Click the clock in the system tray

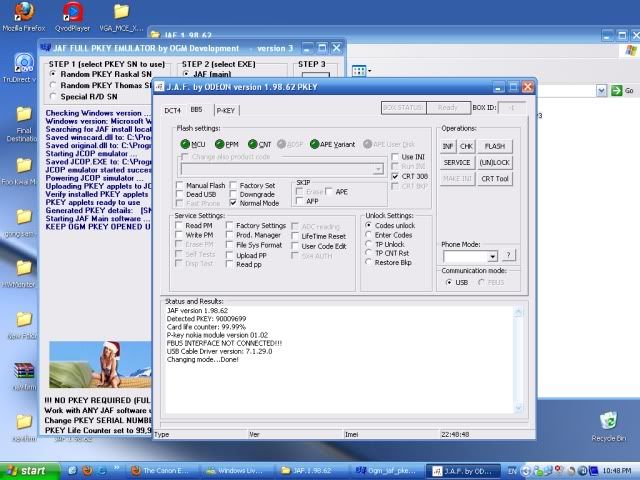[616, 471]
